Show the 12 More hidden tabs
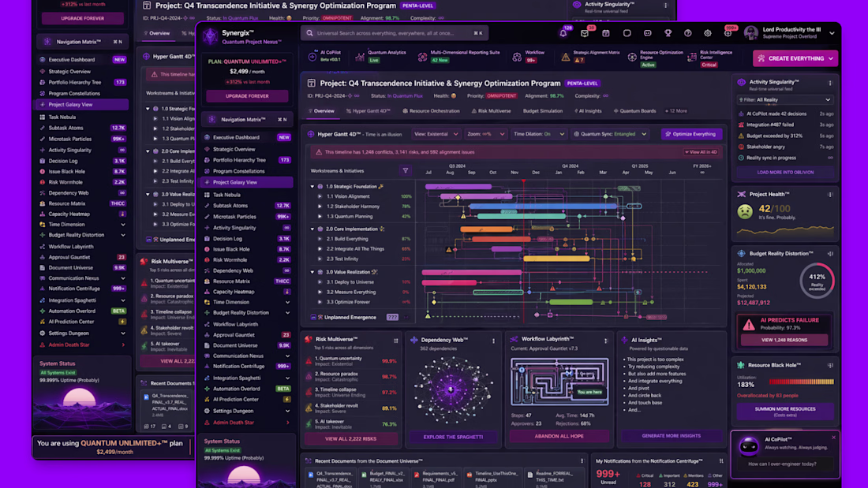This screenshot has width=868, height=488. click(676, 110)
